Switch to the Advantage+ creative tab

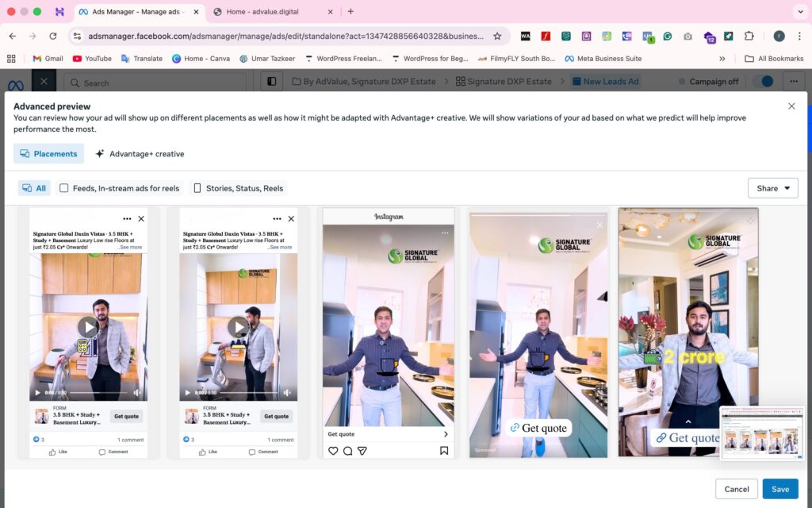(x=140, y=154)
